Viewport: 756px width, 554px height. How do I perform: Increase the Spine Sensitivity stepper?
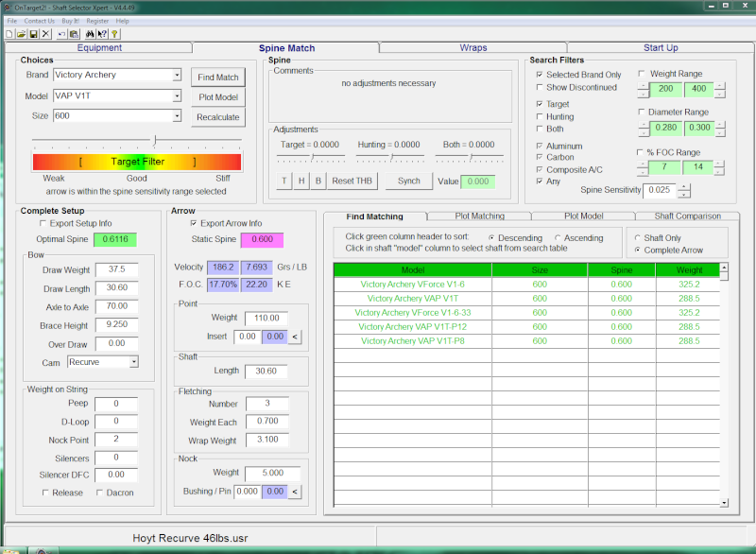coord(683,186)
